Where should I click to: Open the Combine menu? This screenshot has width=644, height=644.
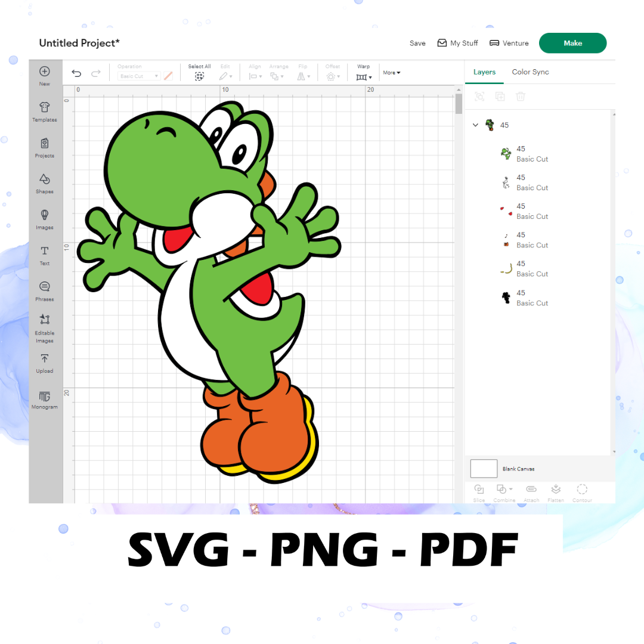pos(504,493)
